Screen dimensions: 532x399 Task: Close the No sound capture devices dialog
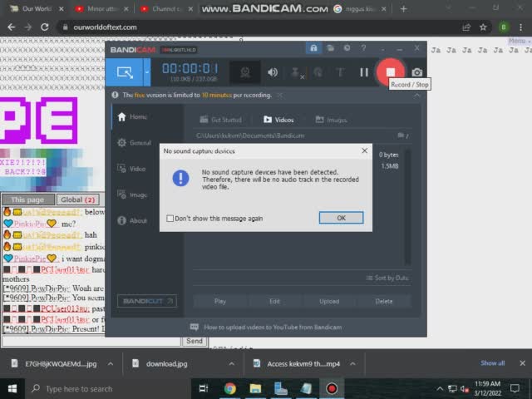pos(364,150)
